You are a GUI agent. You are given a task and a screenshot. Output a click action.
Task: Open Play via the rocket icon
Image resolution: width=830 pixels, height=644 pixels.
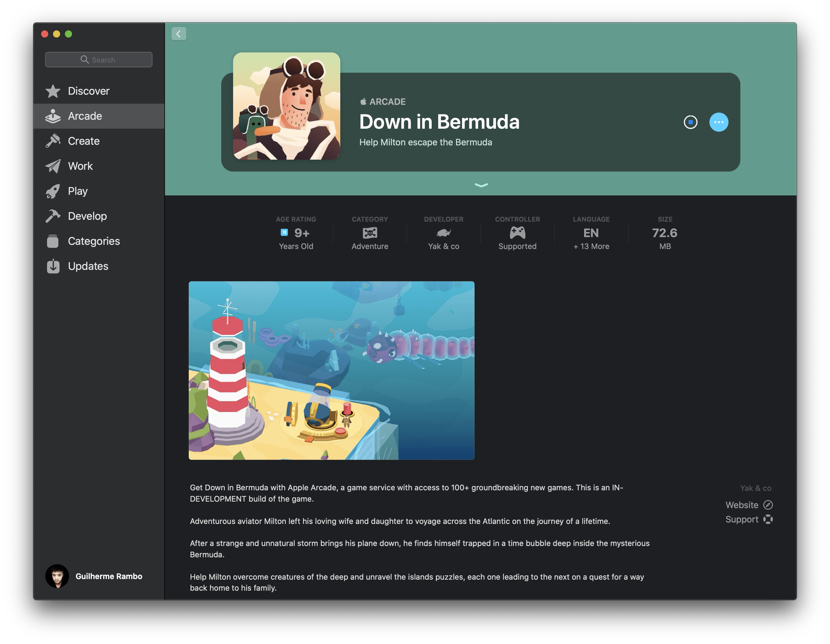[53, 191]
